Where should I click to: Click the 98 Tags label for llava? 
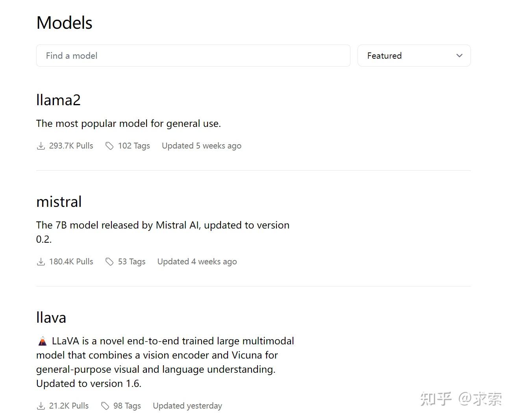click(x=127, y=406)
